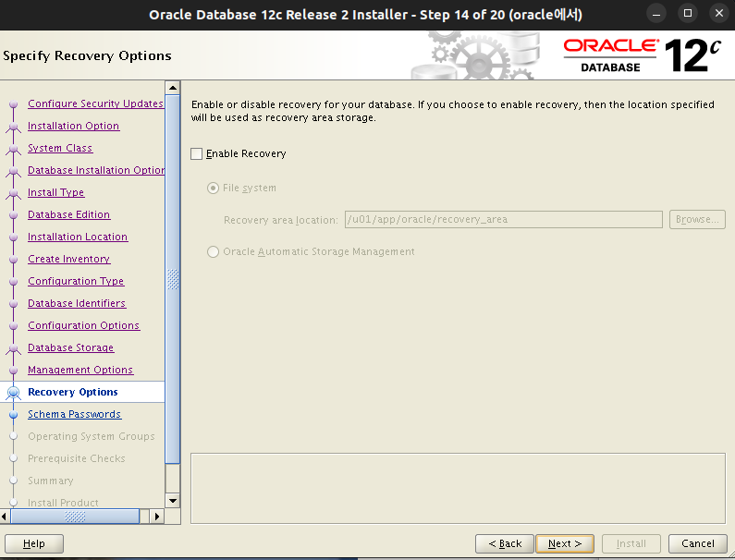Close the Oracle installer window
The image size is (735, 560).
point(719,14)
